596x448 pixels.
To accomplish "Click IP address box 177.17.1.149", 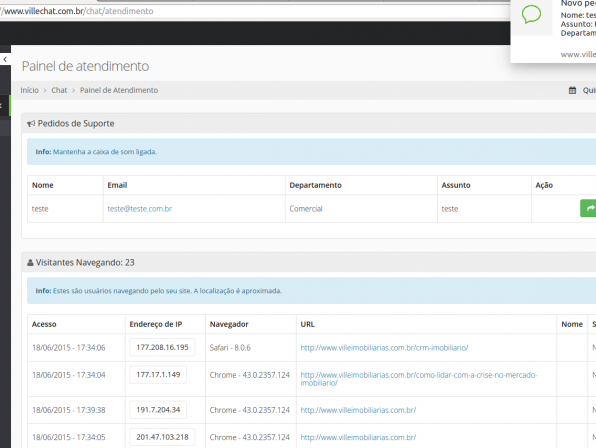I will 158,375.
